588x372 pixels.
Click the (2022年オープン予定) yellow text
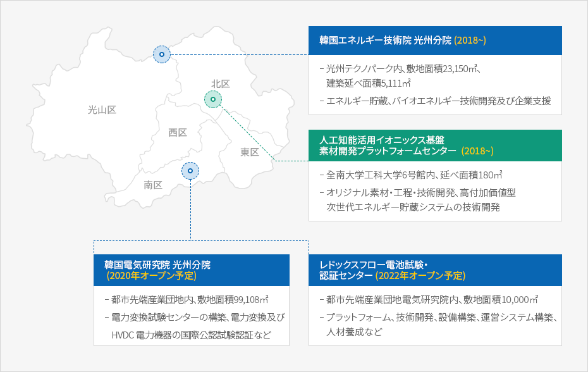coord(420,276)
